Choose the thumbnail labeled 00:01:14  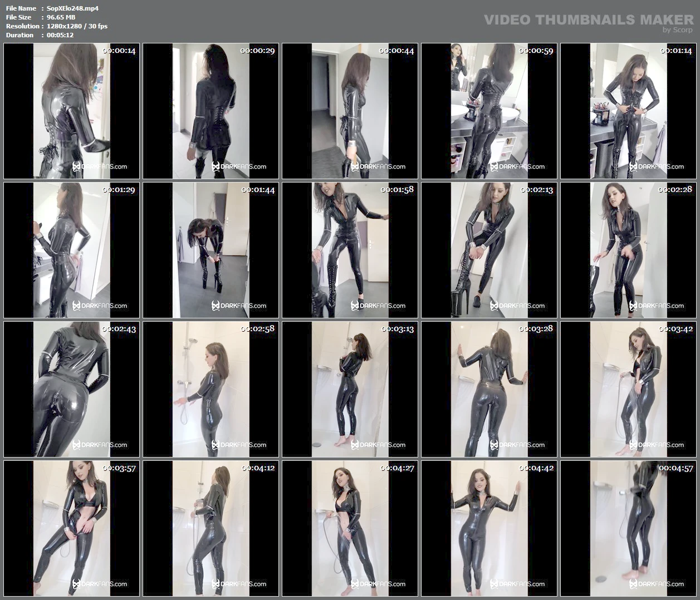628,111
